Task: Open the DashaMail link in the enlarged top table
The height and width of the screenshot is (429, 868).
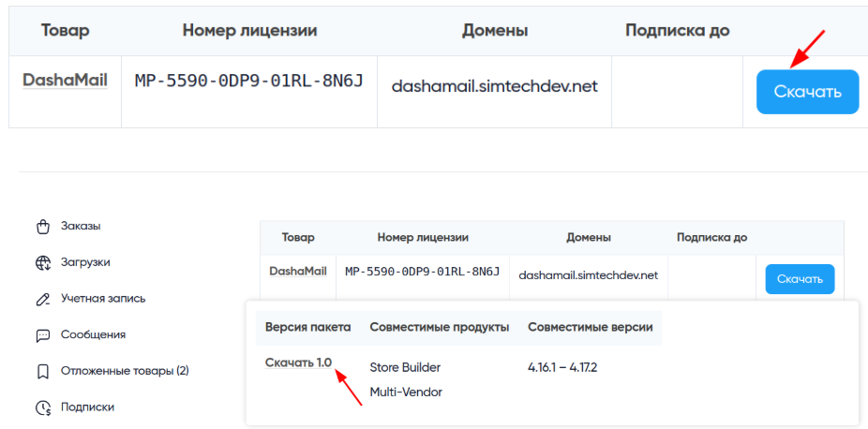Action: (x=65, y=81)
